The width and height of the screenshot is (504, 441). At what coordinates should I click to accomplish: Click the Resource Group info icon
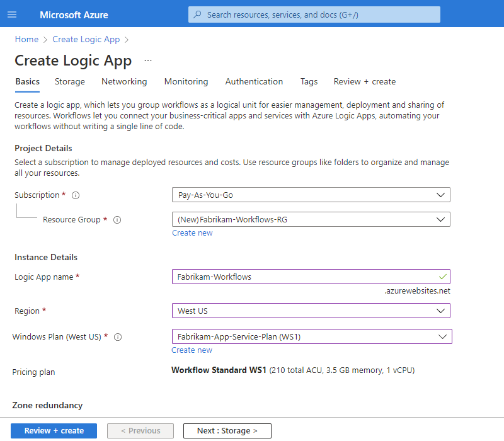(x=117, y=219)
